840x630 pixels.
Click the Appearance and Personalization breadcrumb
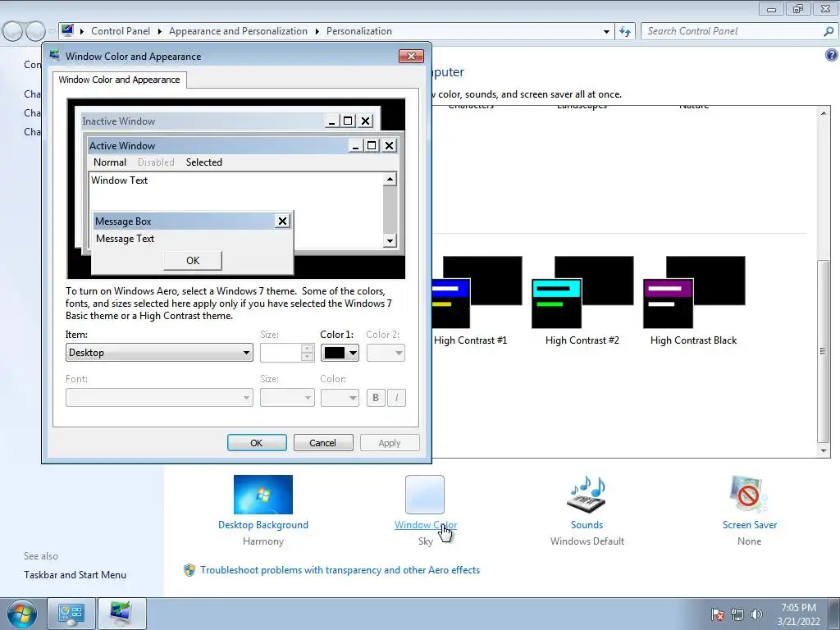[x=239, y=31]
